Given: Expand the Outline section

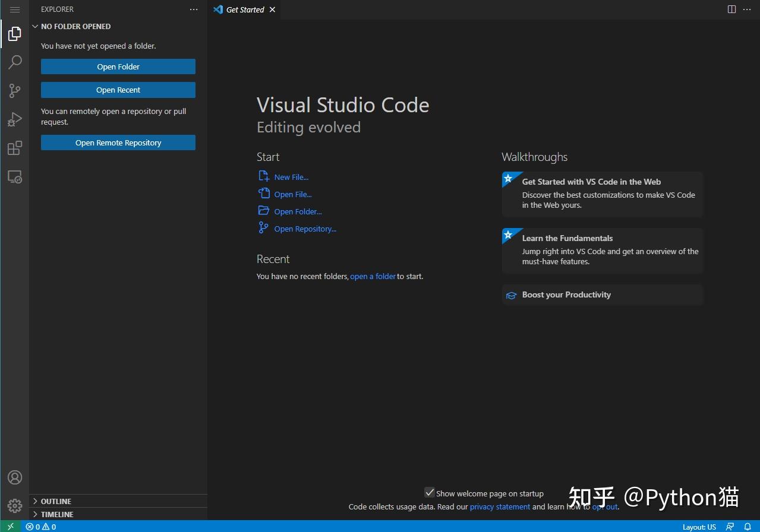Looking at the screenshot, I should 56,501.
